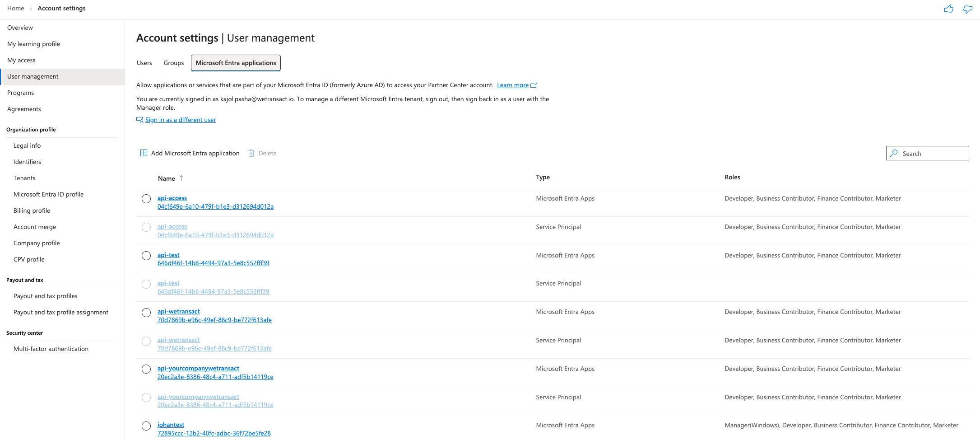Select radio button for api-wetransact Microsoft Entra Apps row
This screenshot has height=440, width=980.
pyautogui.click(x=146, y=313)
